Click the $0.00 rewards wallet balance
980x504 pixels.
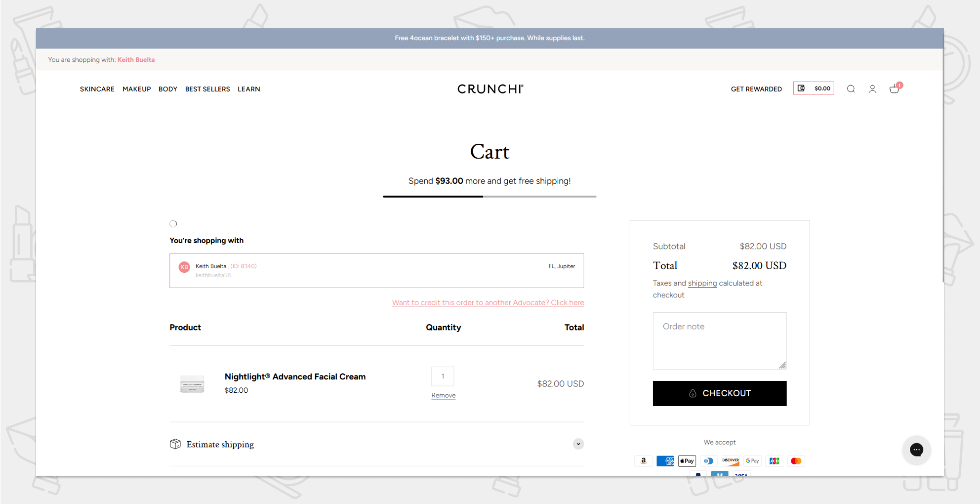813,88
